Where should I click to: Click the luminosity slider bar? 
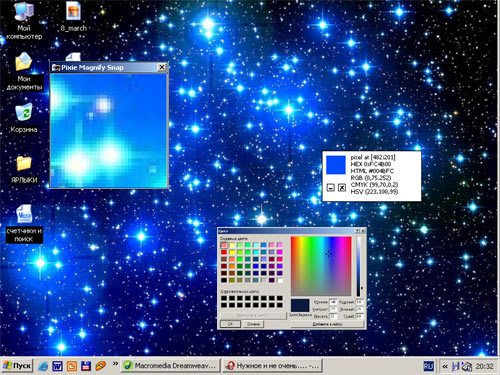point(358,266)
